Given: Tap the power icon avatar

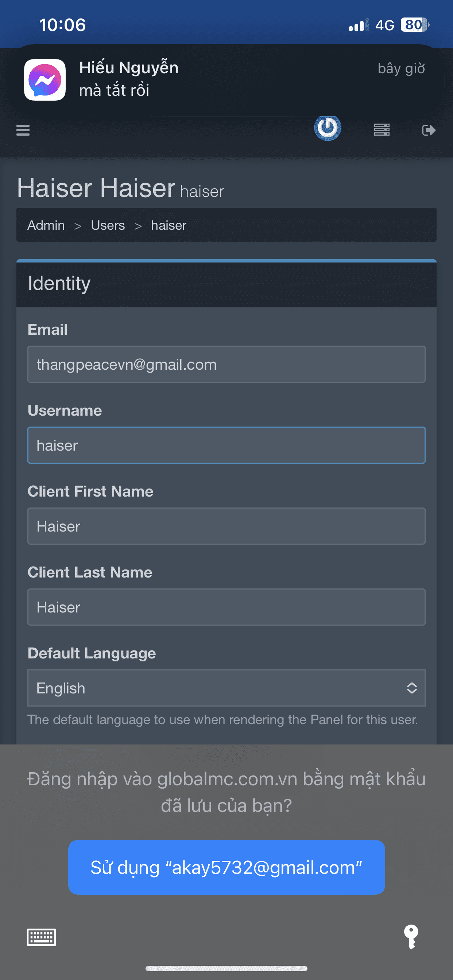Looking at the screenshot, I should pos(328,128).
